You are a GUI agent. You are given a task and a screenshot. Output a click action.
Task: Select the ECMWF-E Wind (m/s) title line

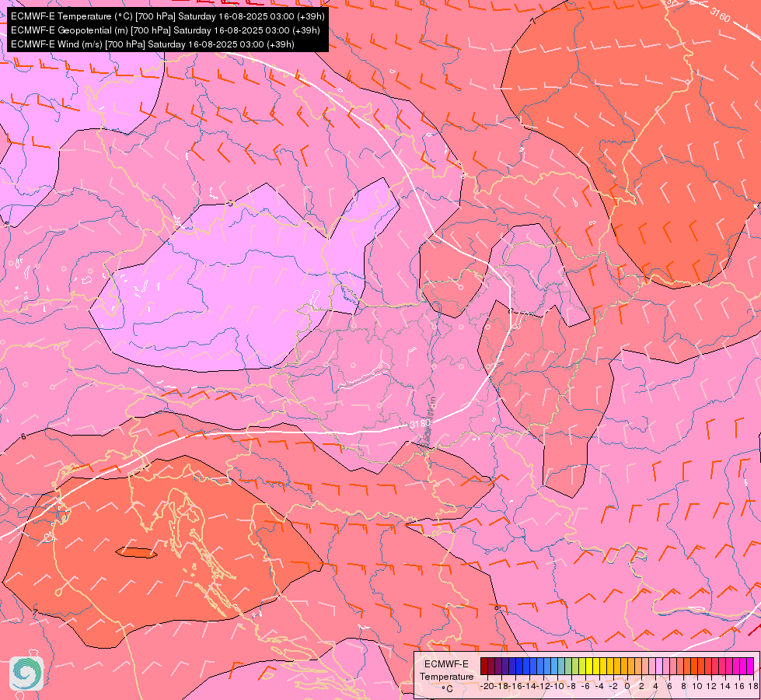tap(152, 44)
